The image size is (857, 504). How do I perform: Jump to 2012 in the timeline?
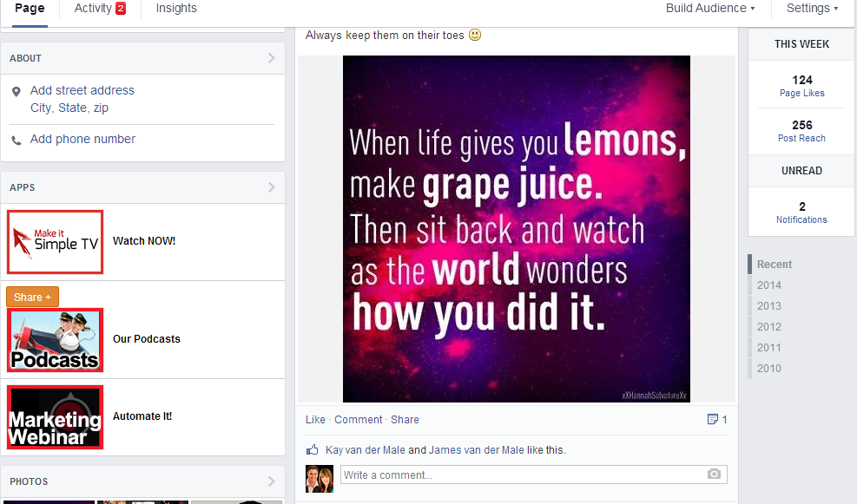click(x=769, y=326)
